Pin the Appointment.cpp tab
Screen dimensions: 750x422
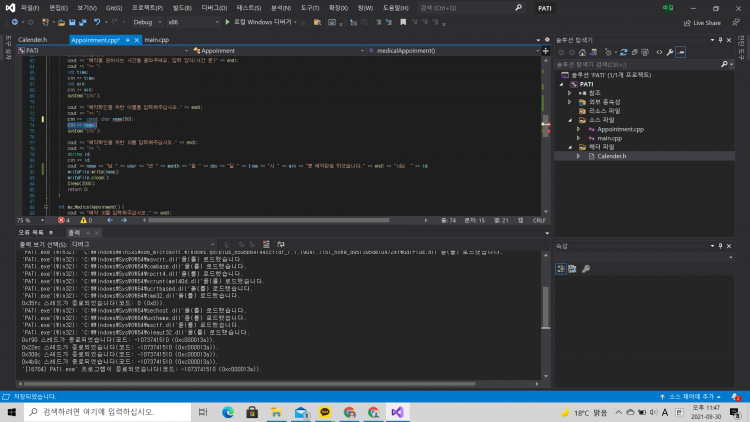[x=128, y=40]
